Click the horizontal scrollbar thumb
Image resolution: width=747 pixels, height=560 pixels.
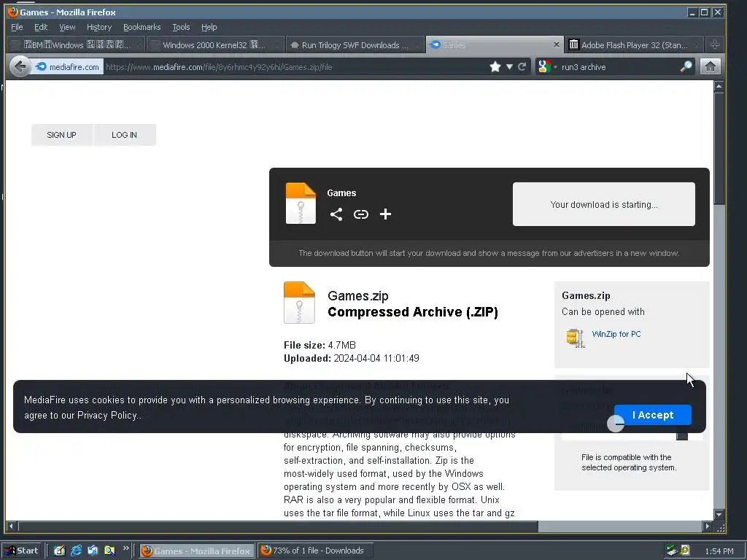tap(278, 526)
